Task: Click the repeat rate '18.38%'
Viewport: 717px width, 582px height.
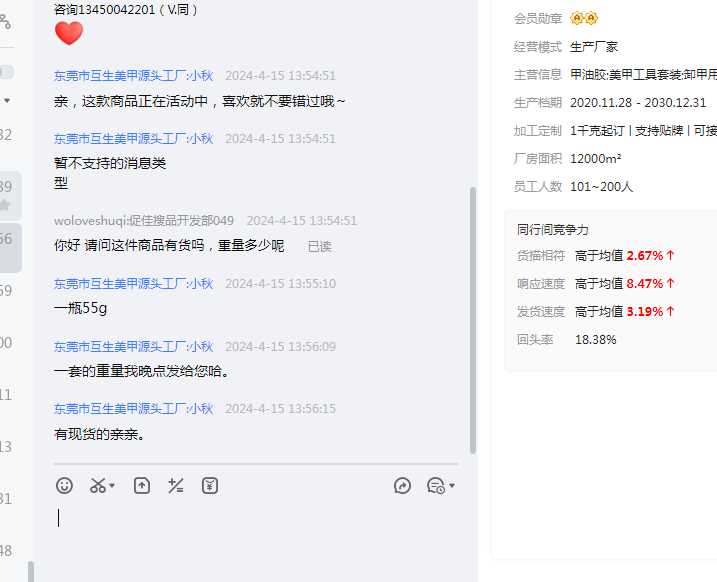Action: (x=595, y=340)
